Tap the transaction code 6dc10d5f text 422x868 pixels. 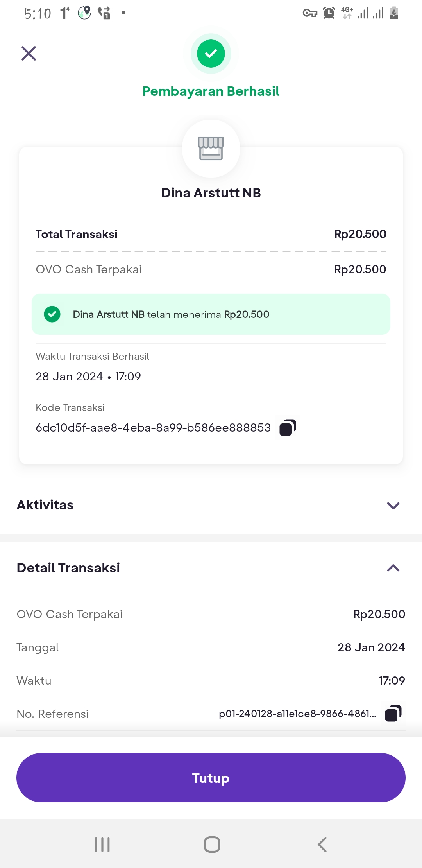[153, 428]
